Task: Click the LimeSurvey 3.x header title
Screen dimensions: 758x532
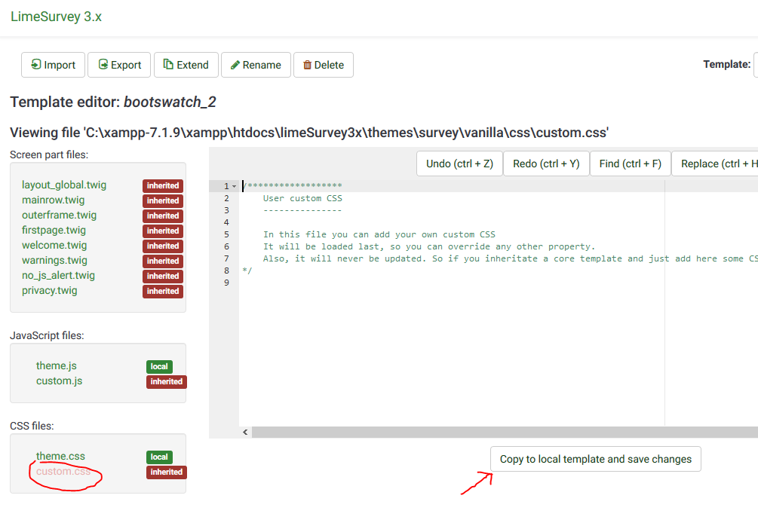Action: click(56, 17)
